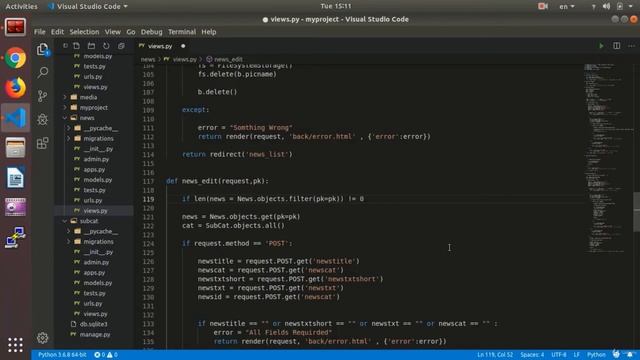Open the en keyboard layout dropdown

[x=567, y=6]
